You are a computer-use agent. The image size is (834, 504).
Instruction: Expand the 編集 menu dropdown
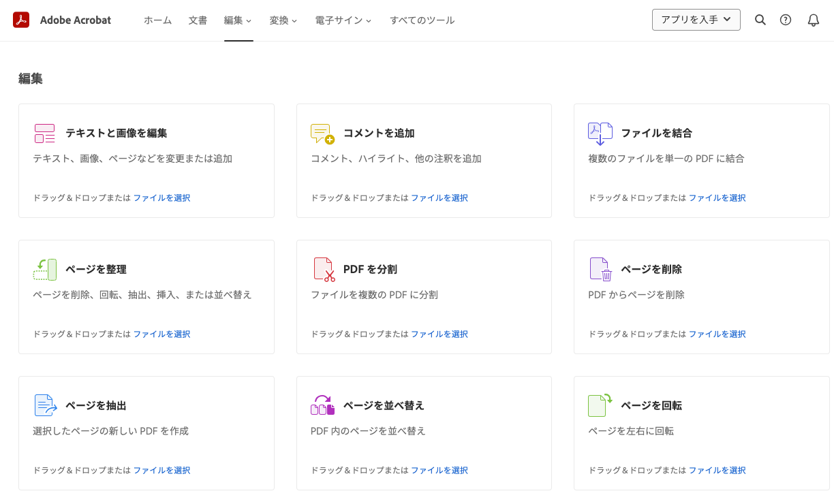coord(237,20)
